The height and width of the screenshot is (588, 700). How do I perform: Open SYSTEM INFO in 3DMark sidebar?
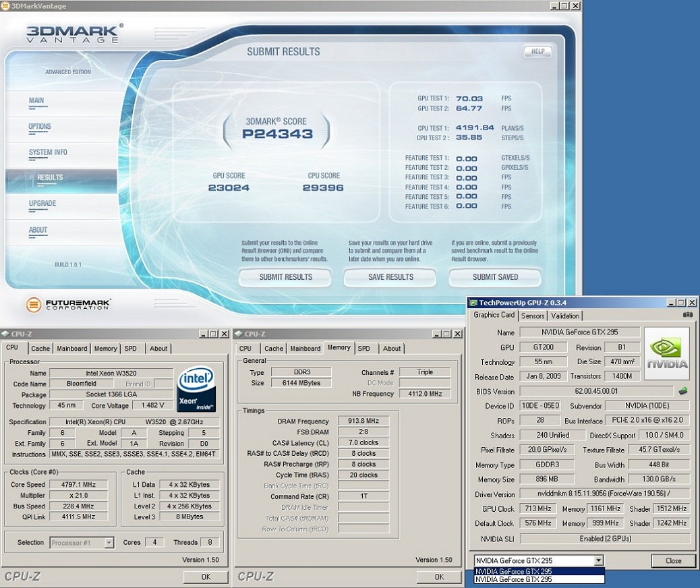coord(48,152)
